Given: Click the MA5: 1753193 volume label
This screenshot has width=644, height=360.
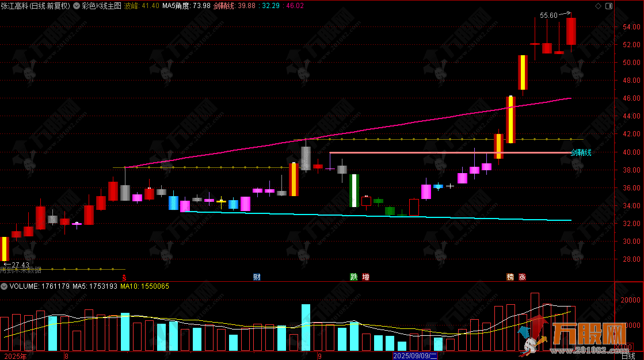Looking at the screenshot, I should (95, 286).
